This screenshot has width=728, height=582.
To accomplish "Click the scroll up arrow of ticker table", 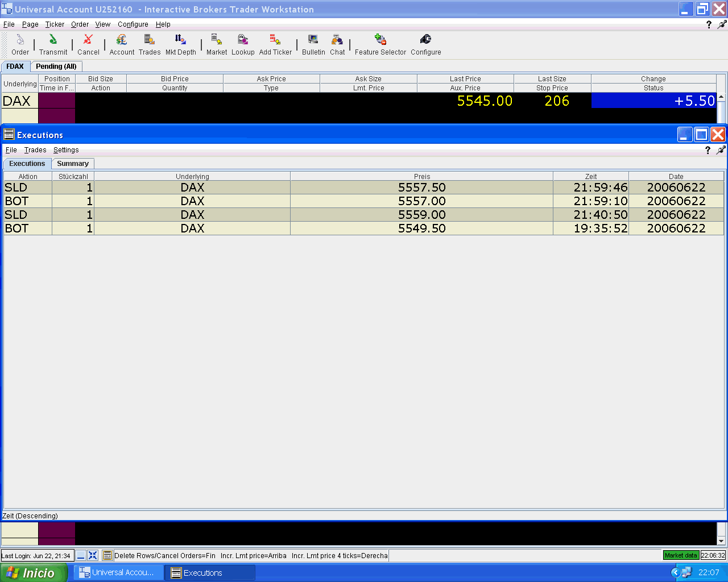I will pos(721,97).
